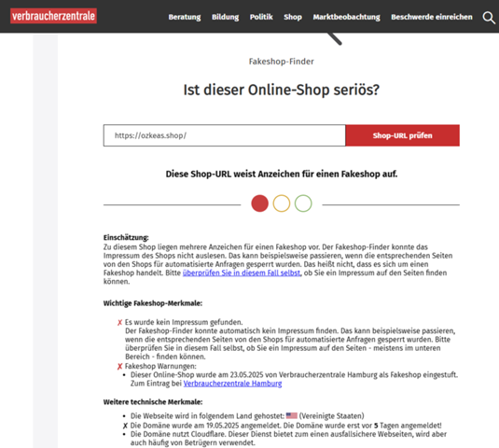
Task: Click the verbraucherzentrale logo
Action: click(53, 16)
